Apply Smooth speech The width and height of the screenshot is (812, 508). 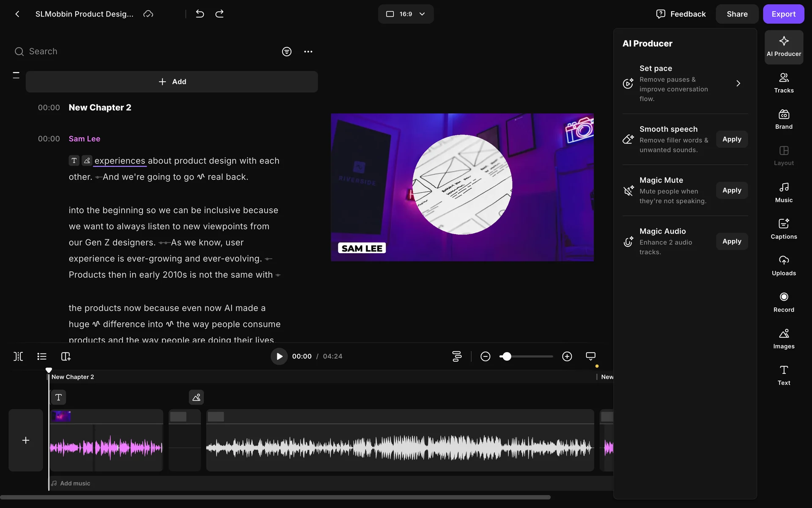[x=732, y=139]
